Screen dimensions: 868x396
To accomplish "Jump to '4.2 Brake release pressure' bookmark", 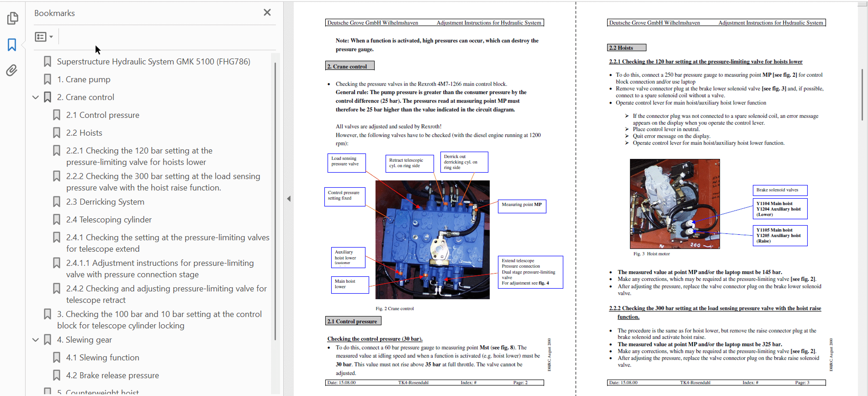I will click(x=112, y=375).
